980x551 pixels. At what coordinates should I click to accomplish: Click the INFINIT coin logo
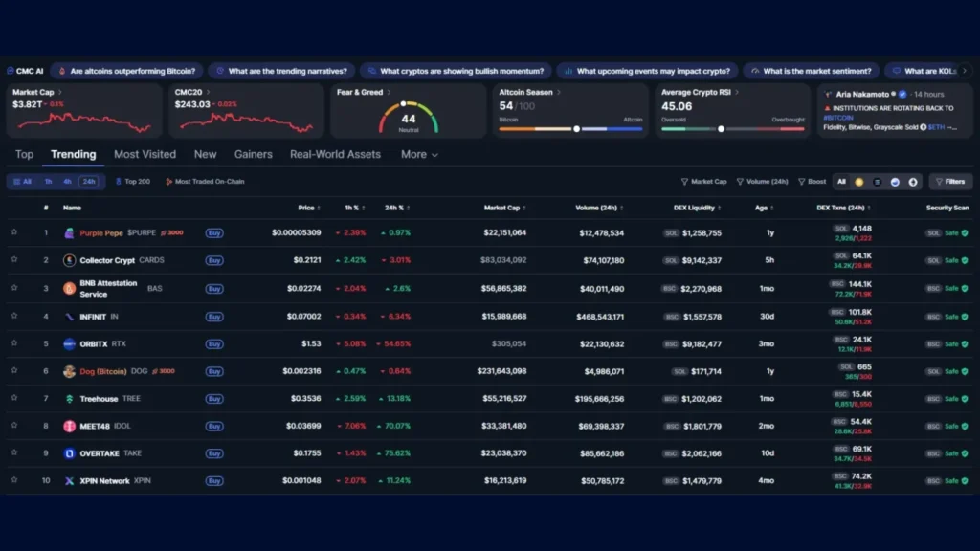pyautogui.click(x=69, y=317)
